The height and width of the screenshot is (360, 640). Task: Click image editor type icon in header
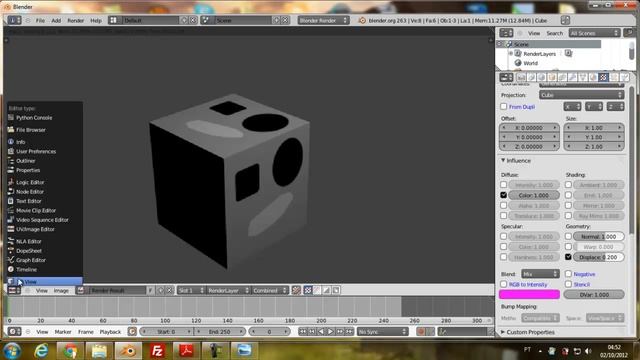14,290
